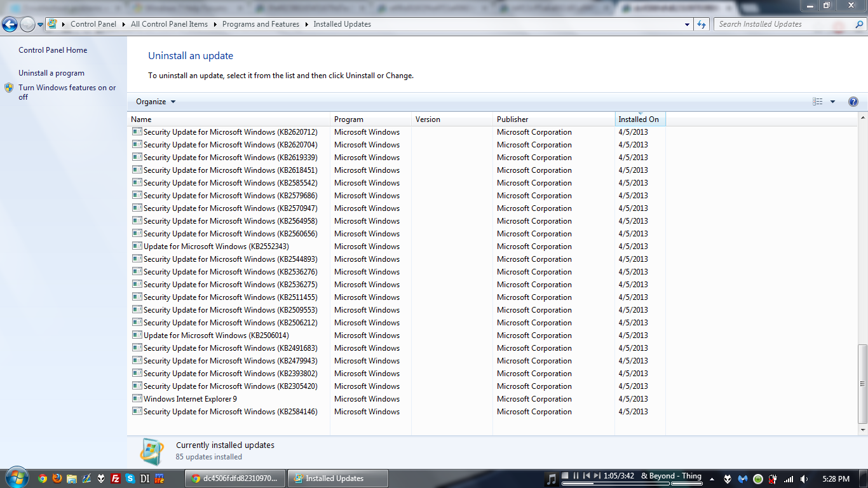Select Update for Microsoft Windows (KB2552343)
Screen dimensions: 868x488
pyautogui.click(x=398, y=247)
